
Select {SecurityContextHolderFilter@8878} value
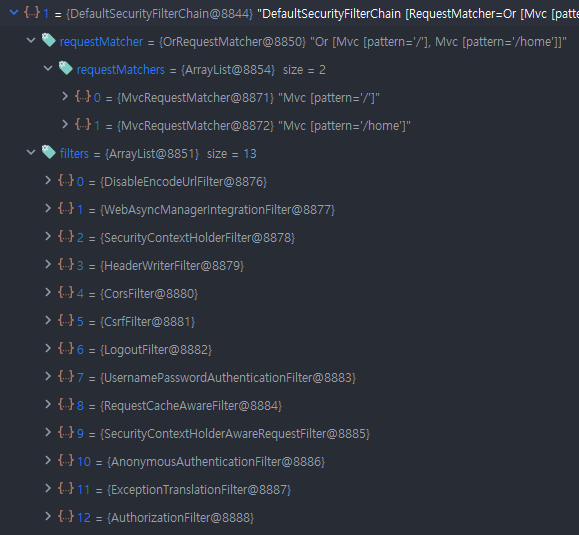click(198, 238)
